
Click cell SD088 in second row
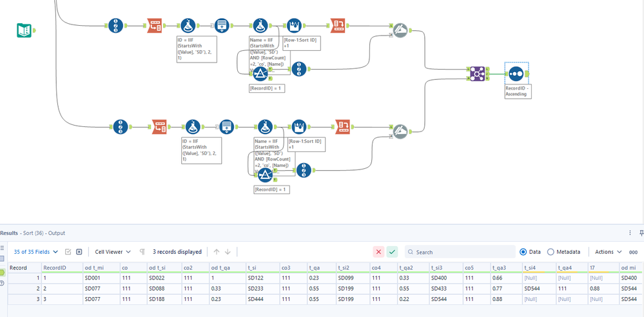(x=164, y=288)
